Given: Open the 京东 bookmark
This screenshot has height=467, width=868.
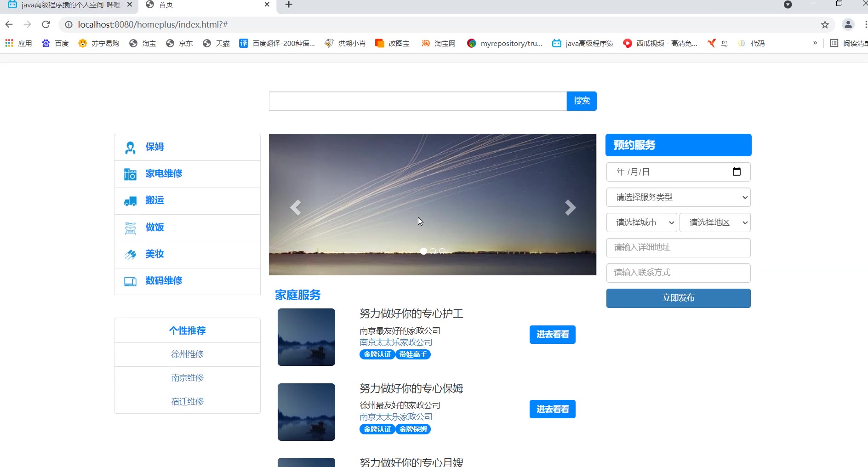Looking at the screenshot, I should 179,43.
